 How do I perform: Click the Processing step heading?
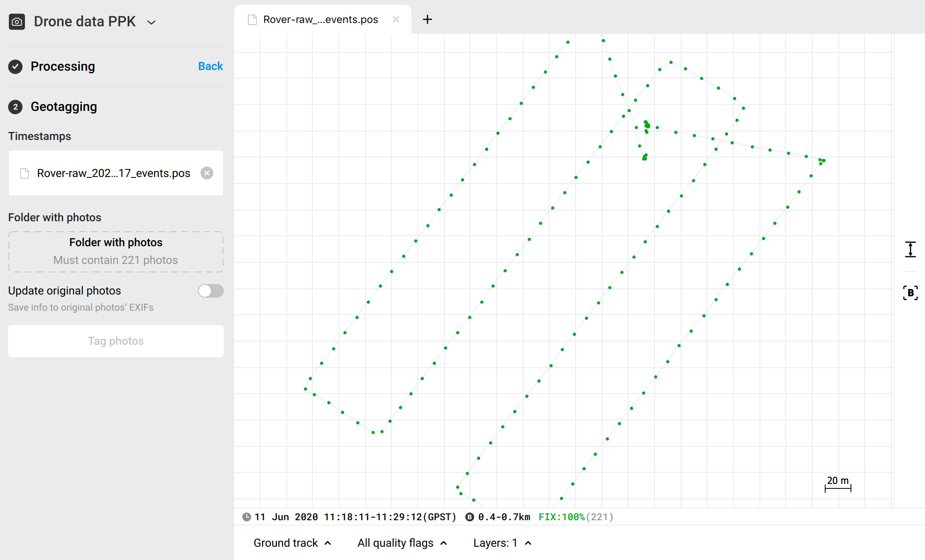tap(63, 66)
